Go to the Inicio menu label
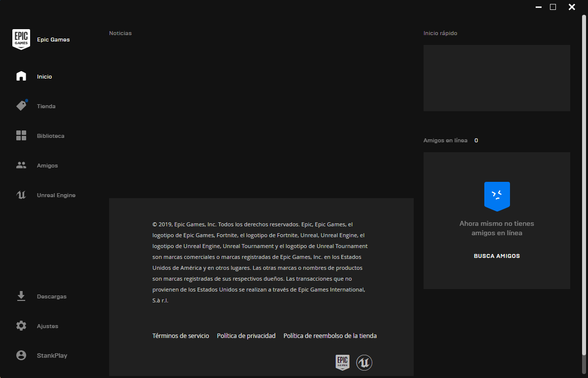The height and width of the screenshot is (378, 588). click(x=44, y=77)
